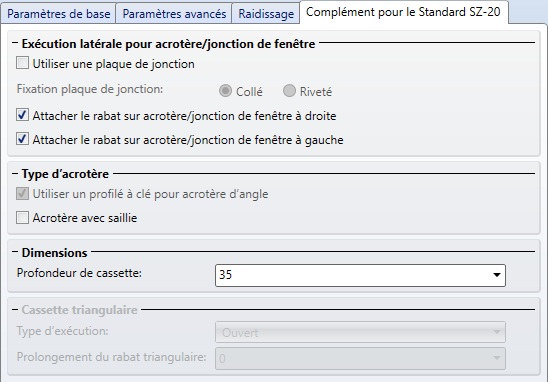Screen dimensions: 548x382
Task: Open the Type d'exécution Ouvert dropdown
Action: click(x=360, y=332)
